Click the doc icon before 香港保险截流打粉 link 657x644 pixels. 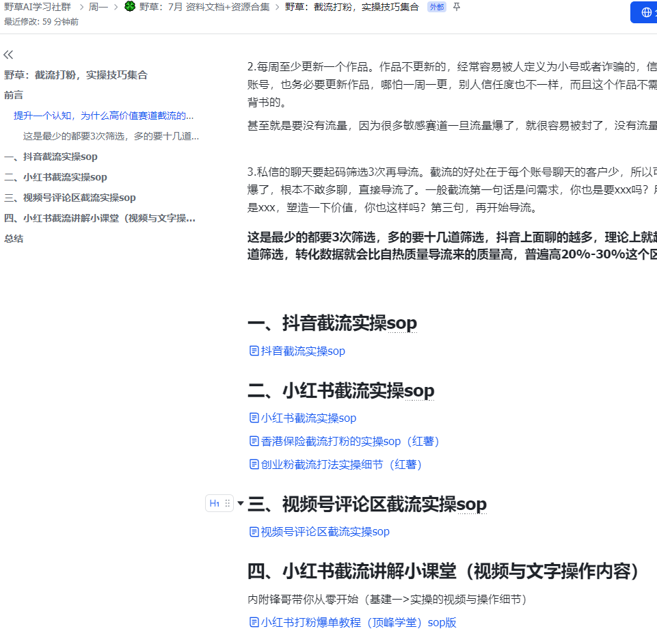[254, 441]
